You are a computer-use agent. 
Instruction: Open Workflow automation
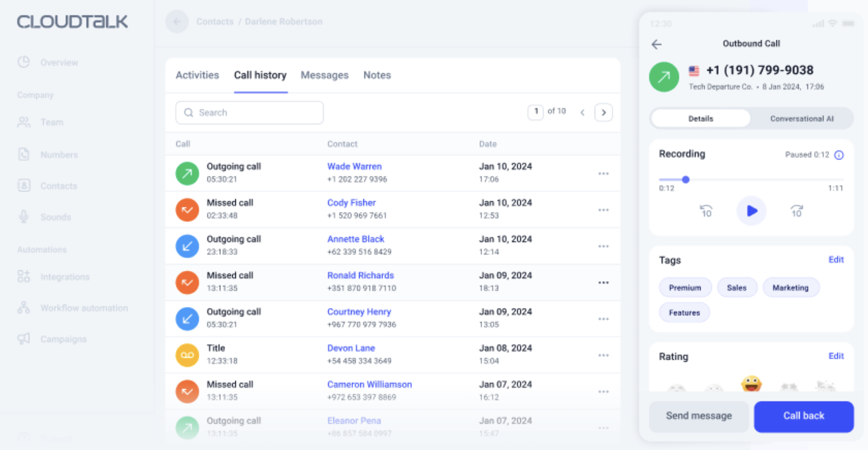pyautogui.click(x=84, y=307)
